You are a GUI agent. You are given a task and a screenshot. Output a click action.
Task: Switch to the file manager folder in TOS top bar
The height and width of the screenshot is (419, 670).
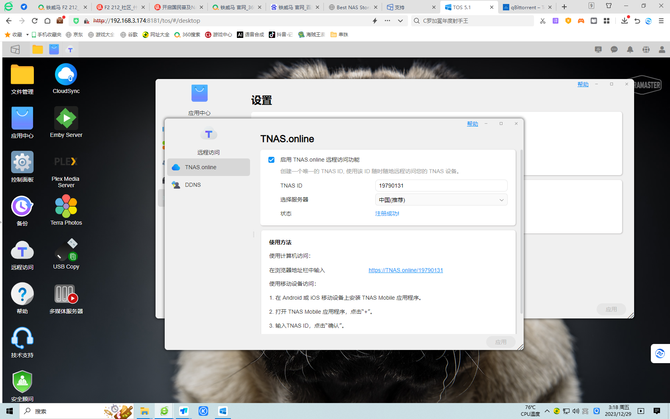point(38,50)
